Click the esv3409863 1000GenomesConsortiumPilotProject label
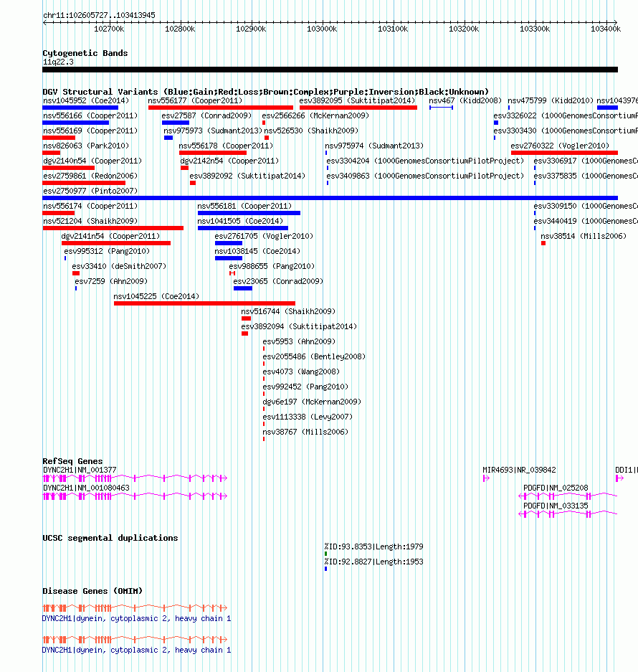Viewport: 638px width, 672px height. point(425,176)
